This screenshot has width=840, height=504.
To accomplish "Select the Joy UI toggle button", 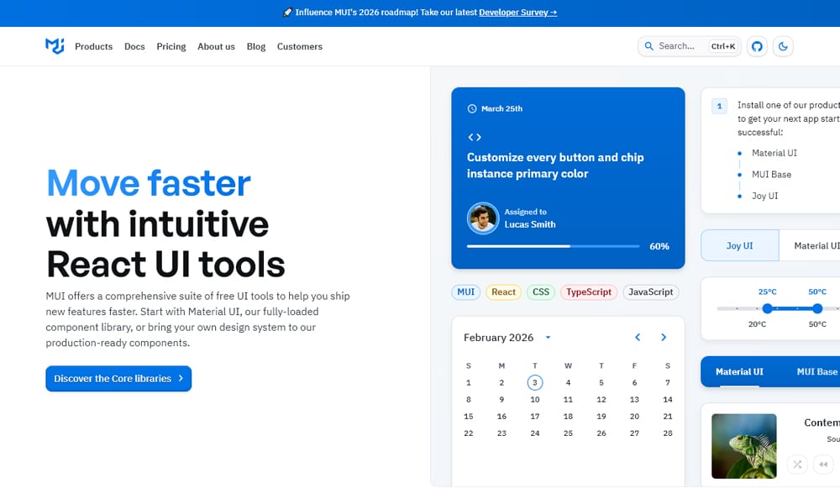I will pos(740,245).
